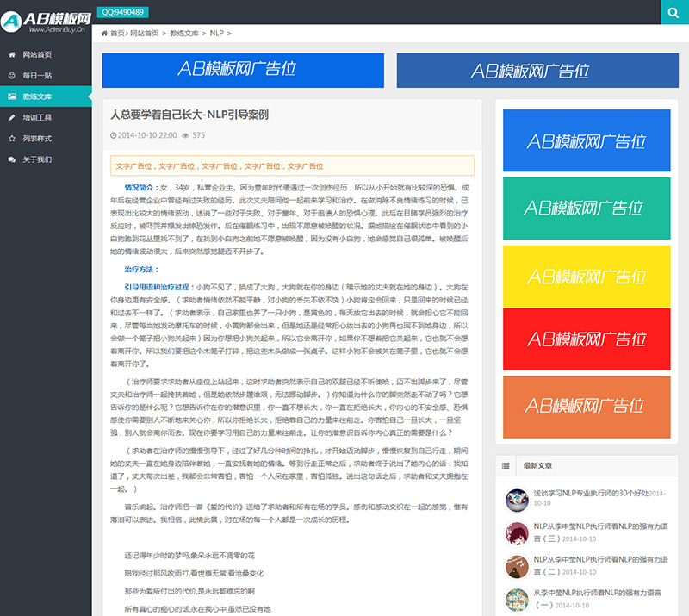This screenshot has height=616, width=689.
Task: Click thumbnail of 强有力语言（三） article
Action: click(x=517, y=533)
